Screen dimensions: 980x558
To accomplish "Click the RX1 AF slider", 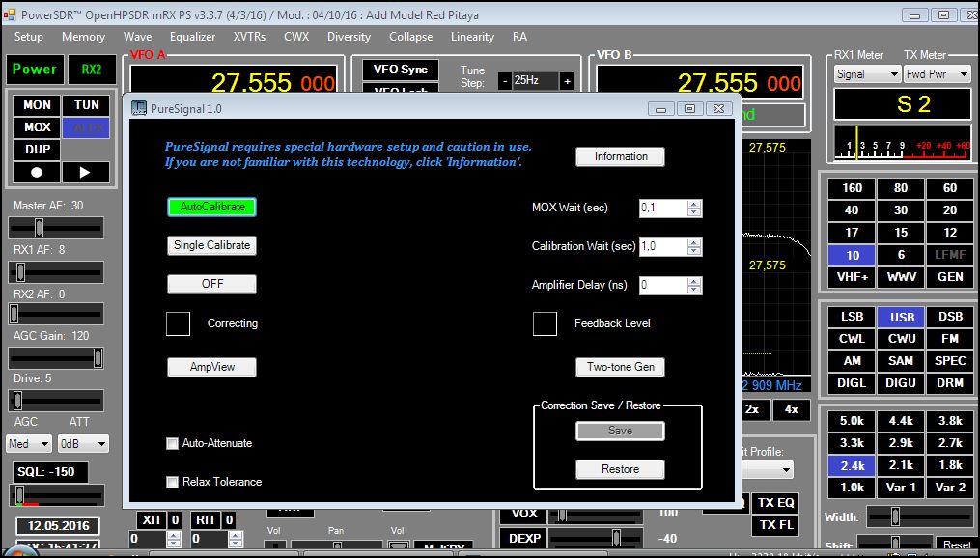I will [x=56, y=272].
